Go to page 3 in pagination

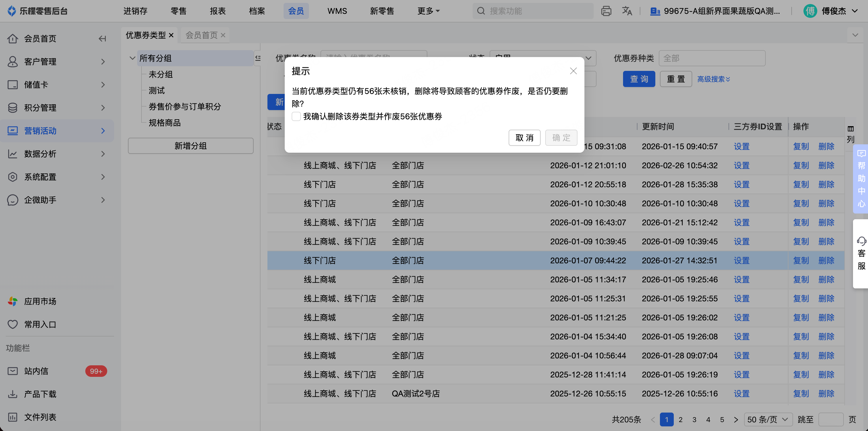point(694,419)
